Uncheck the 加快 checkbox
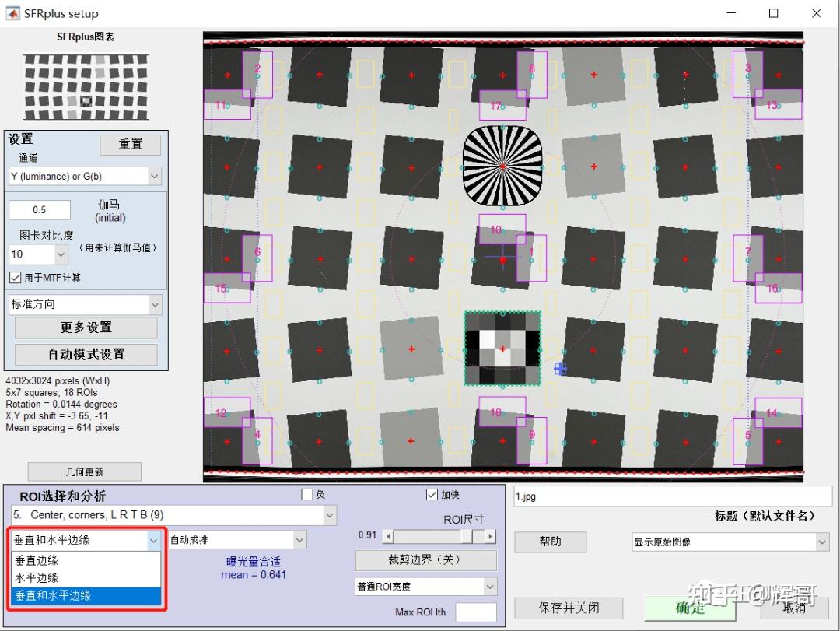The image size is (840, 631). pyautogui.click(x=432, y=494)
